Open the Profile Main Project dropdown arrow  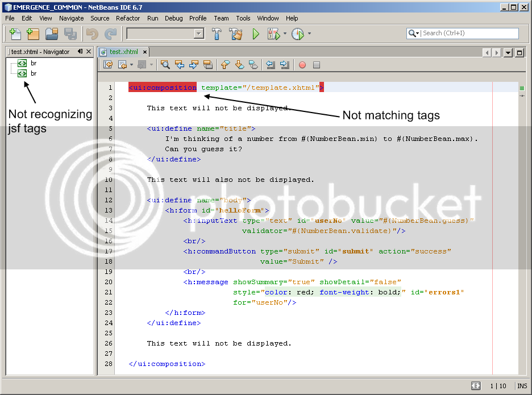pyautogui.click(x=309, y=34)
